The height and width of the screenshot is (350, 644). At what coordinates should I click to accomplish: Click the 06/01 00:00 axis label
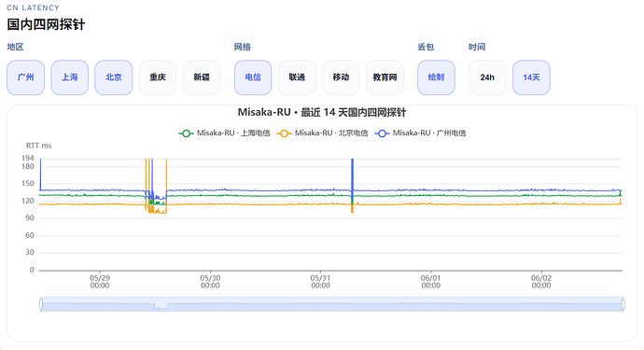point(431,281)
